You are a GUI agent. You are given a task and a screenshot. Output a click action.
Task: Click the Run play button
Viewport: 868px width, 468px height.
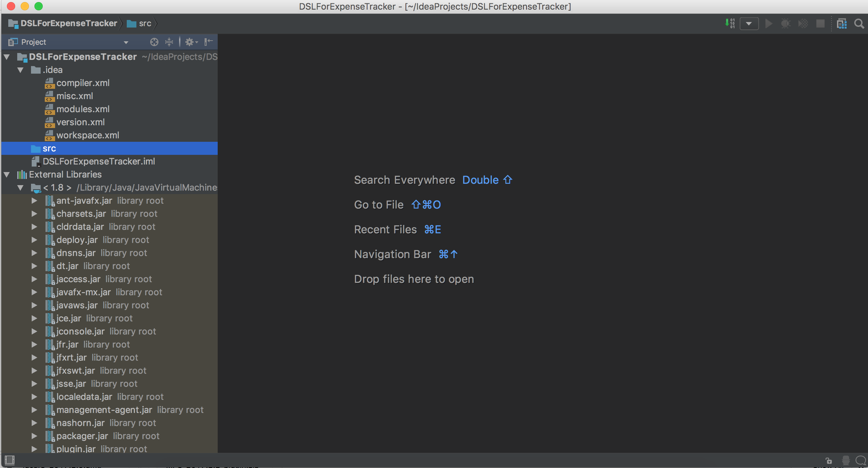pyautogui.click(x=768, y=23)
